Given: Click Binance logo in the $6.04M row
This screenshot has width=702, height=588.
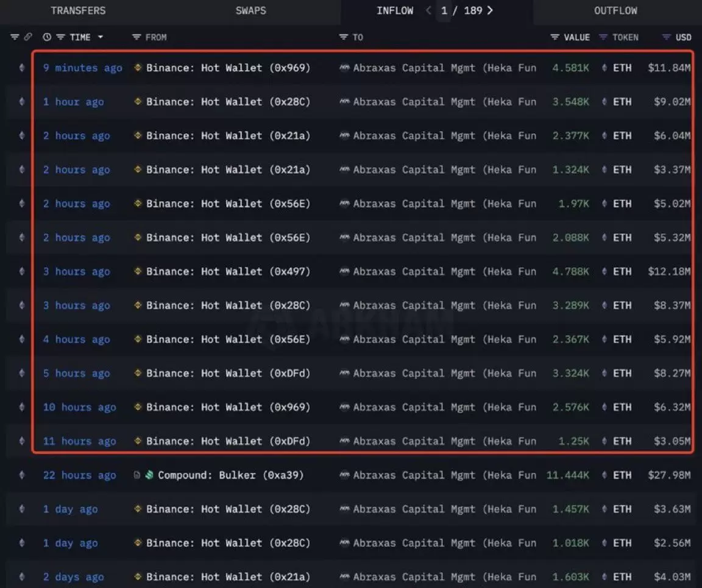Looking at the screenshot, I should tap(138, 135).
